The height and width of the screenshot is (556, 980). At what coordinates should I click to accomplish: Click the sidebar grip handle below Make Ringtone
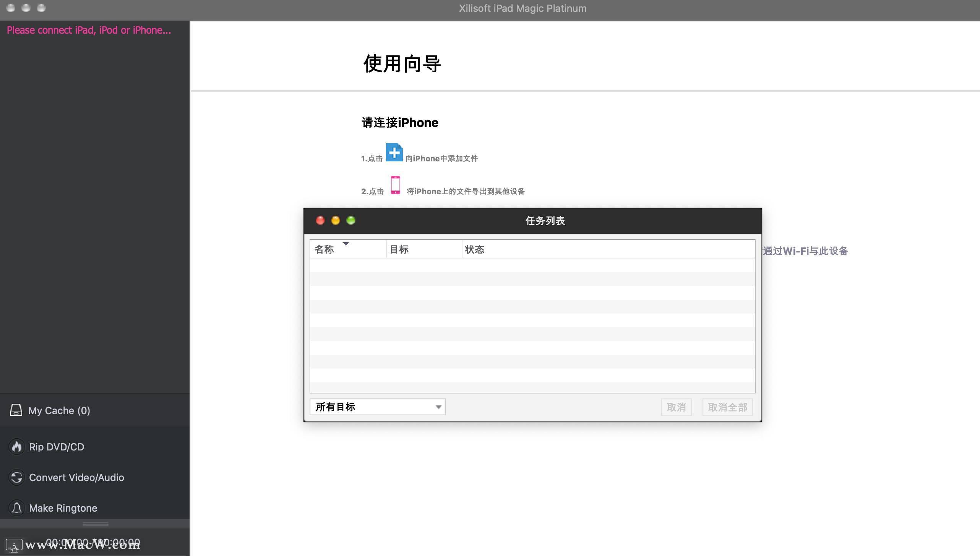coord(95,524)
